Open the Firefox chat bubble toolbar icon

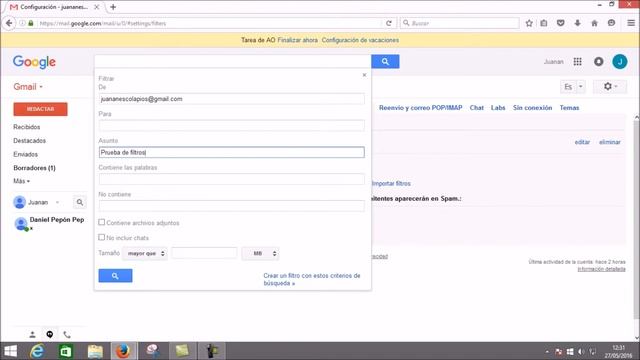[x=611, y=23]
